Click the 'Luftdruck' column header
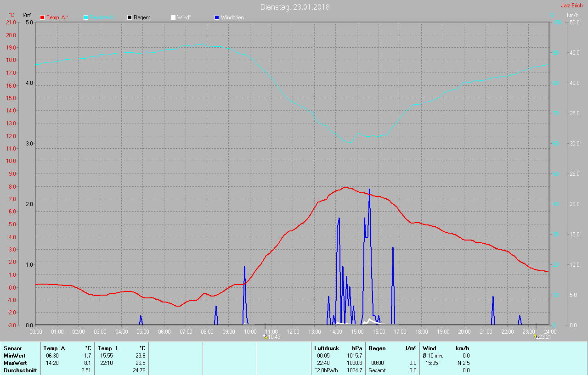588x375 pixels. pos(327,348)
